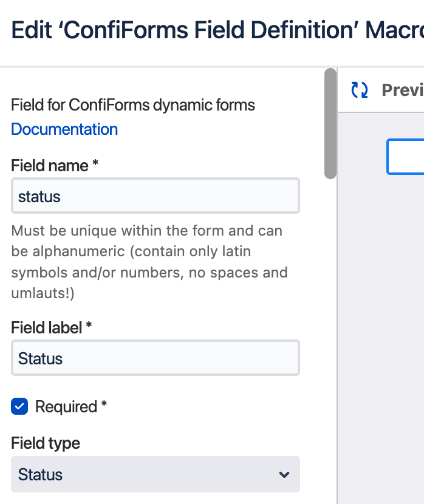The height and width of the screenshot is (504, 424).
Task: Click the 'Field name *' label
Action: [x=55, y=165]
